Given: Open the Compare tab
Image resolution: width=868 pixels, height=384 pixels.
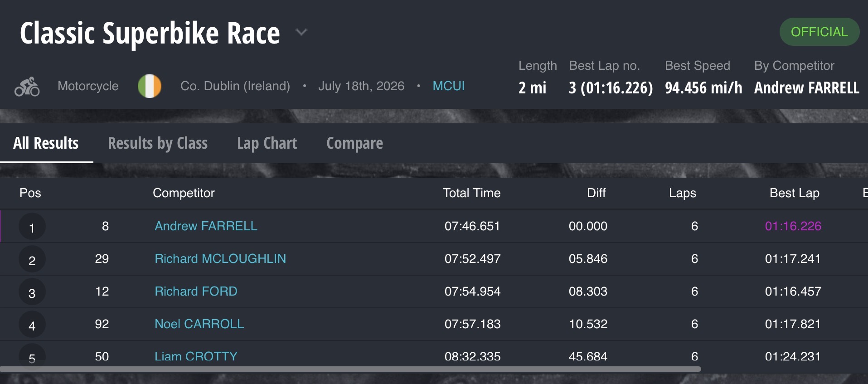Looking at the screenshot, I should tap(354, 143).
